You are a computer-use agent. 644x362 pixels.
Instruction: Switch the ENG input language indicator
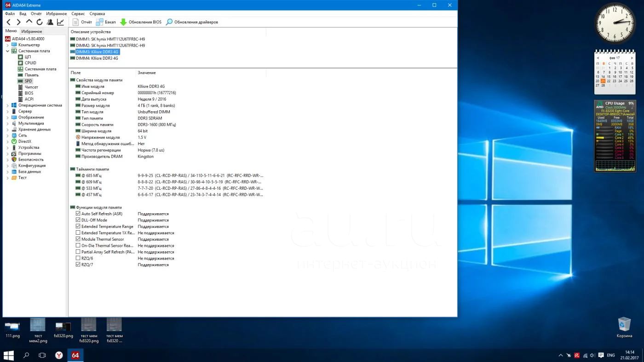click(611, 355)
